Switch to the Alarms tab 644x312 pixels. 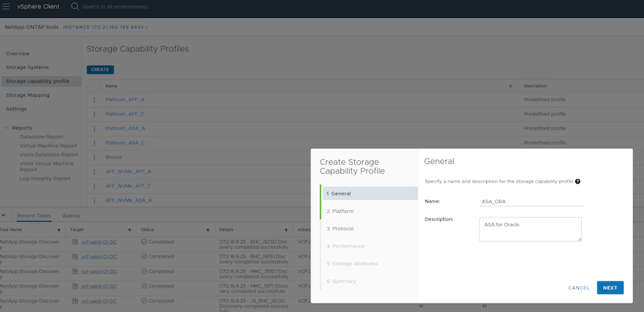point(71,216)
